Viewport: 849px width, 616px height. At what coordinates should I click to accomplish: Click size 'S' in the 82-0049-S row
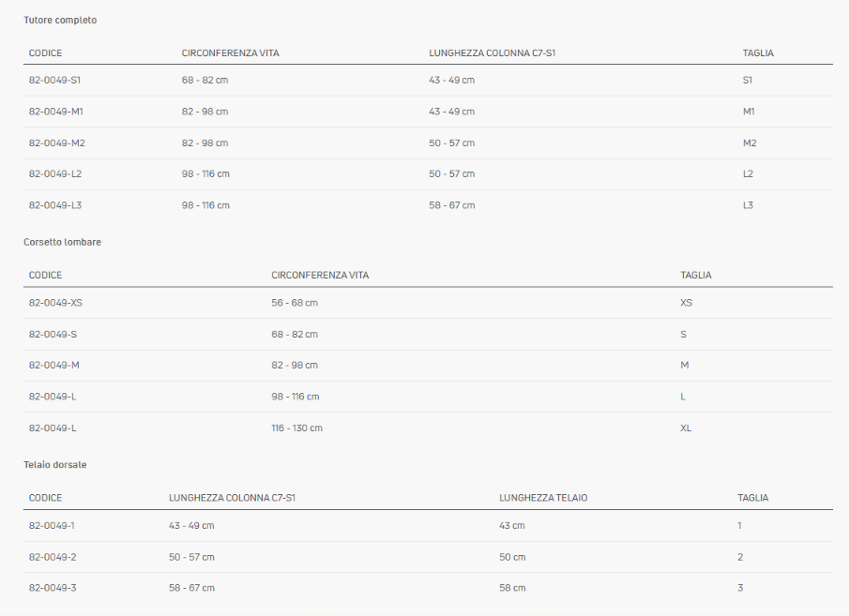pos(683,334)
